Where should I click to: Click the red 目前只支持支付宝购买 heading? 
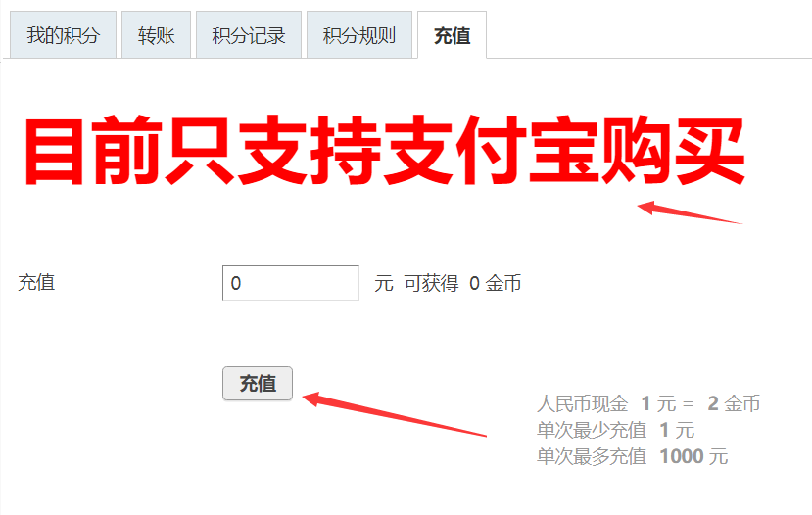click(384, 151)
